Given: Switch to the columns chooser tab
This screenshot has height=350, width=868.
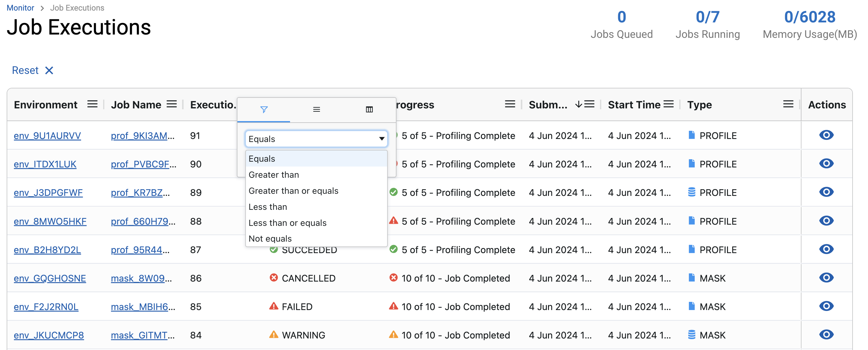Looking at the screenshot, I should click(369, 109).
